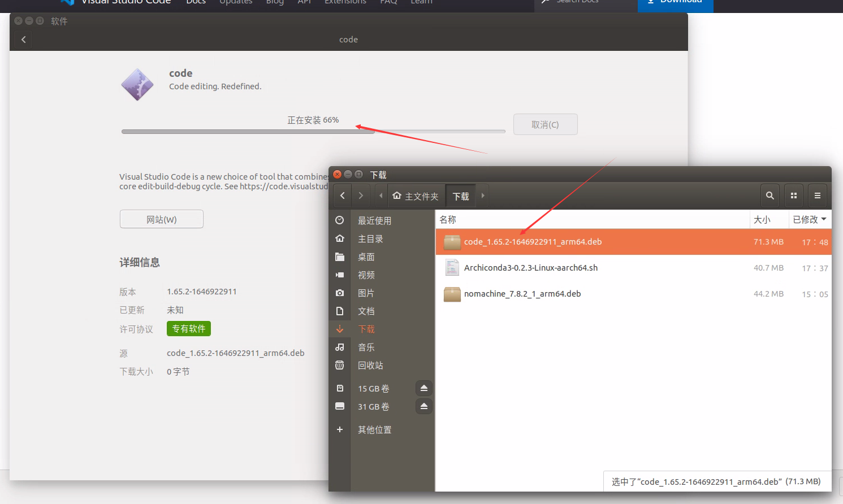Select the 主文件夹 path button

(416, 196)
